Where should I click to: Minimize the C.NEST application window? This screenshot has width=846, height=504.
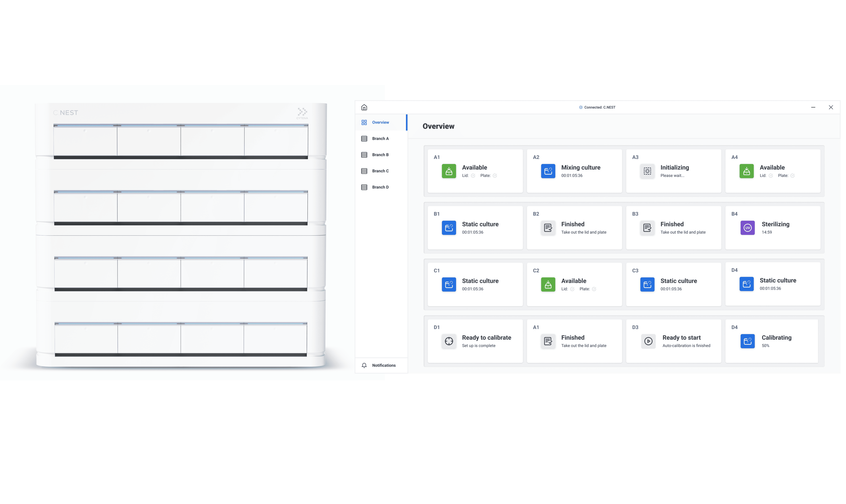point(813,107)
